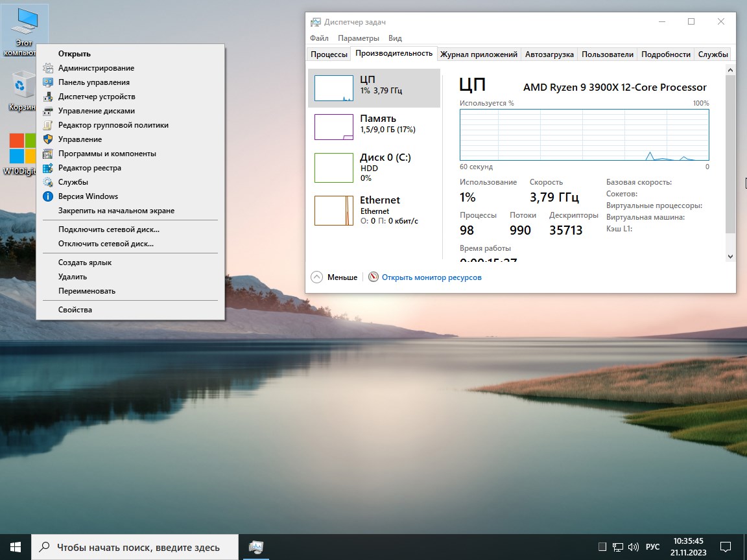Image resolution: width=747 pixels, height=560 pixels.
Task: Switch to the Автозагрузка tab
Action: [x=549, y=54]
